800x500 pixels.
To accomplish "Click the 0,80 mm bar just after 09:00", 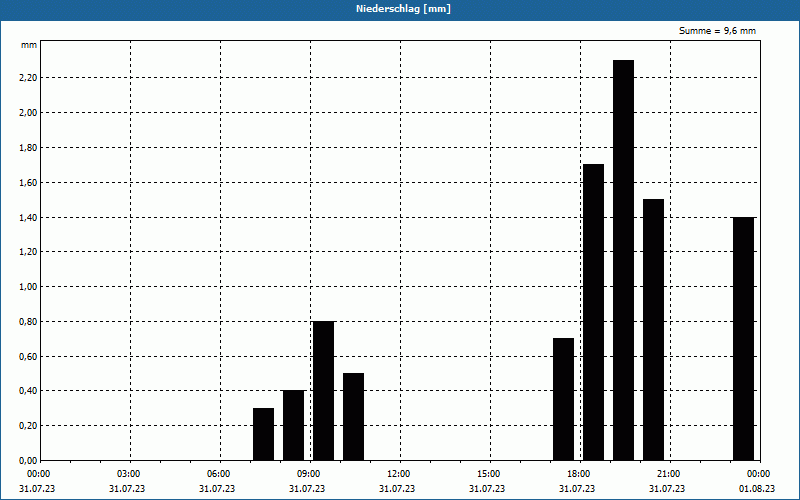I will (x=323, y=391).
